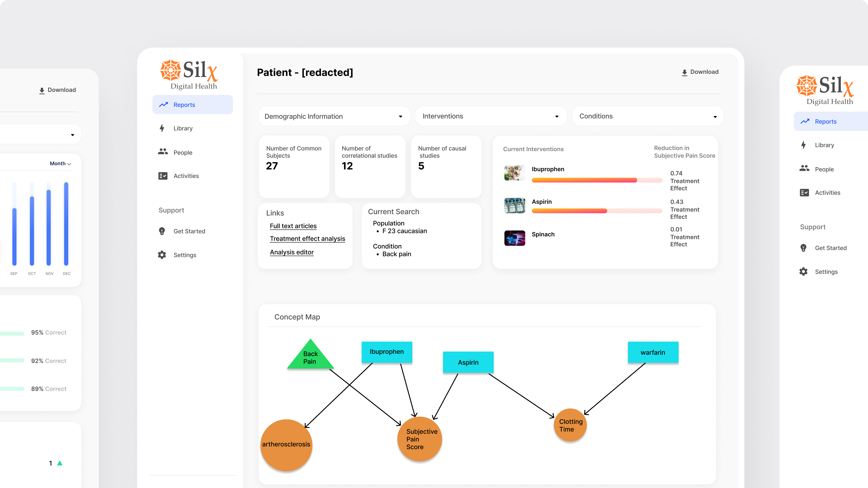Image resolution: width=868 pixels, height=488 pixels.
Task: Open the Analysis editor link
Action: pyautogui.click(x=291, y=252)
